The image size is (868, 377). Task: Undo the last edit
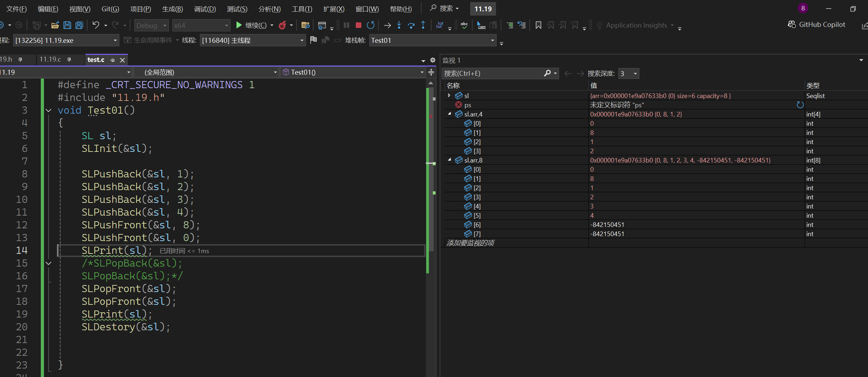[96, 25]
